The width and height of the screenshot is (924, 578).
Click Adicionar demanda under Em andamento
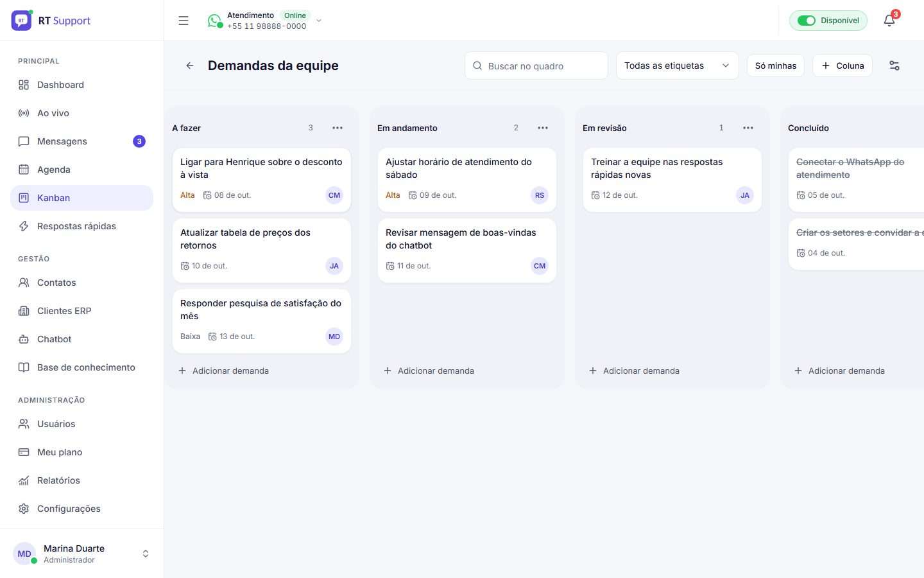coord(467,371)
